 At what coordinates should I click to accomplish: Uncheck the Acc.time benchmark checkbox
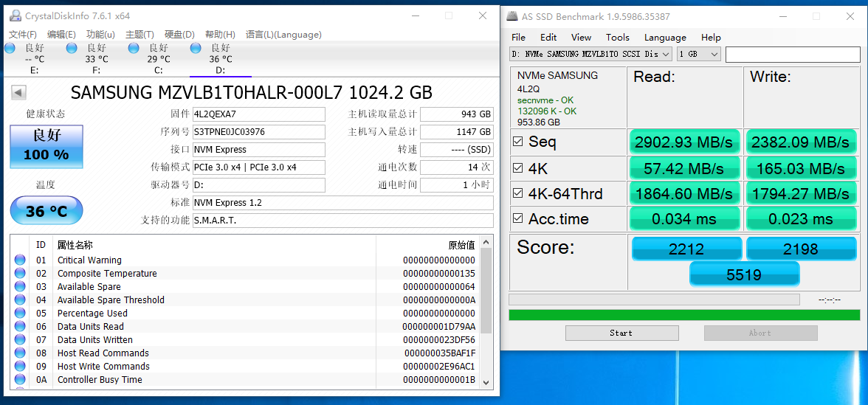tap(517, 218)
